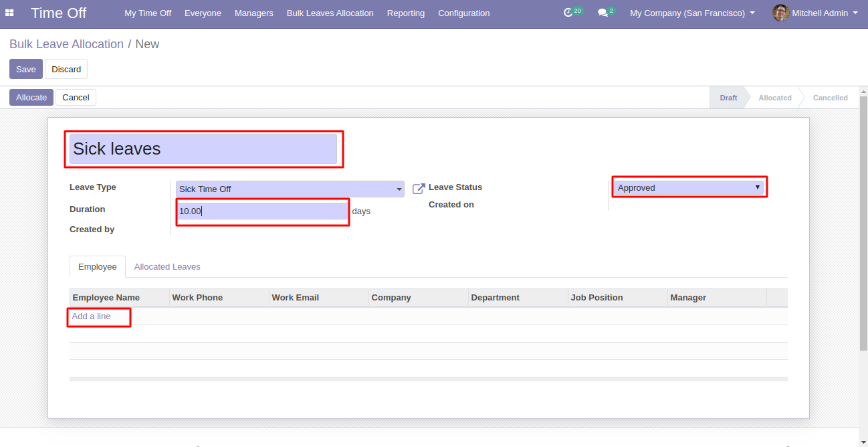Expand My Company (San Francisco) switcher

point(692,13)
